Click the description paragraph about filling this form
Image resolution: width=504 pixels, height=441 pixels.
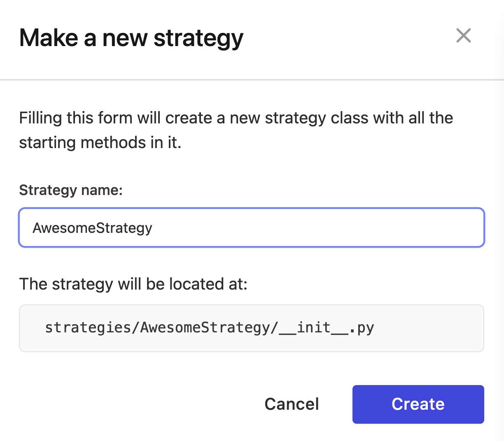[x=236, y=130]
